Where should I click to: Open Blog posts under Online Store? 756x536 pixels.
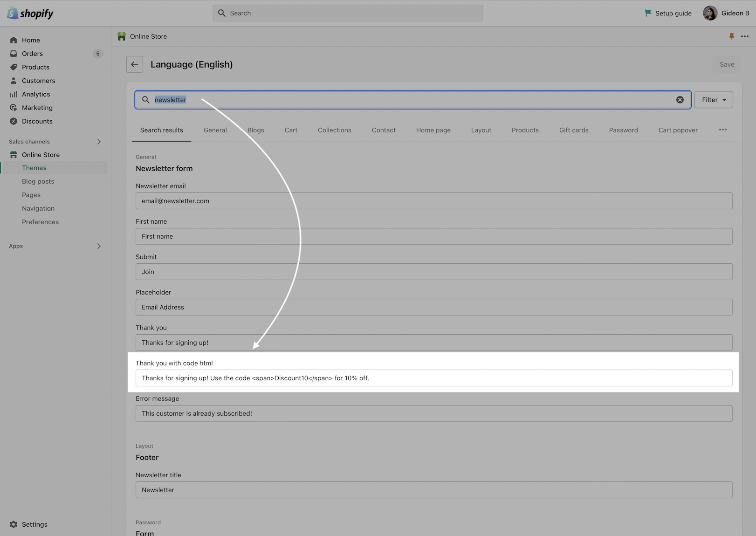[x=38, y=181]
